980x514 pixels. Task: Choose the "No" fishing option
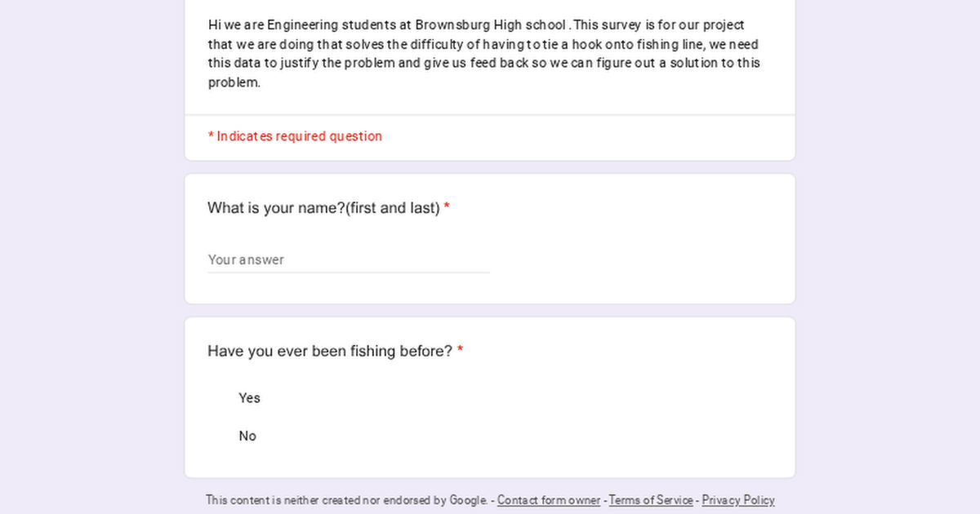point(247,436)
